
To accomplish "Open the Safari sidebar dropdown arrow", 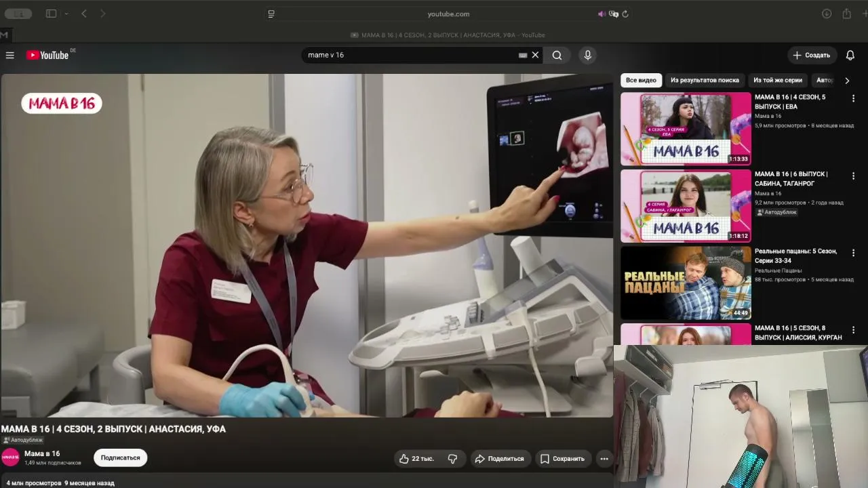I will click(66, 14).
